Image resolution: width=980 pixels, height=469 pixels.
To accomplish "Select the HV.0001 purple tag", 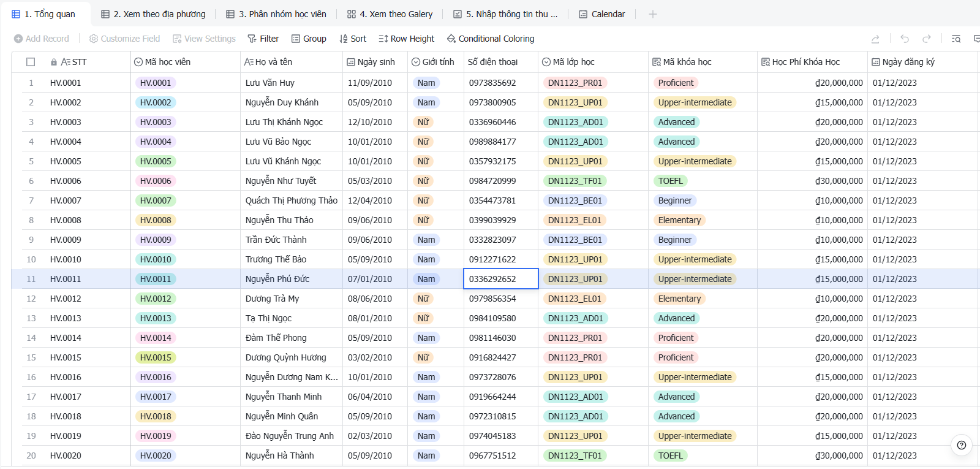I will click(x=156, y=83).
